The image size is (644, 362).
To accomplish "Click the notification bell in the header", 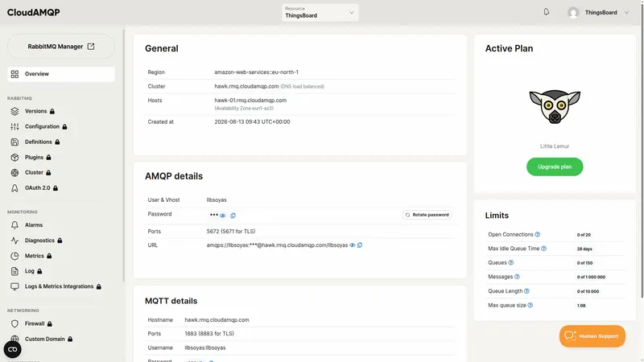I will (547, 12).
